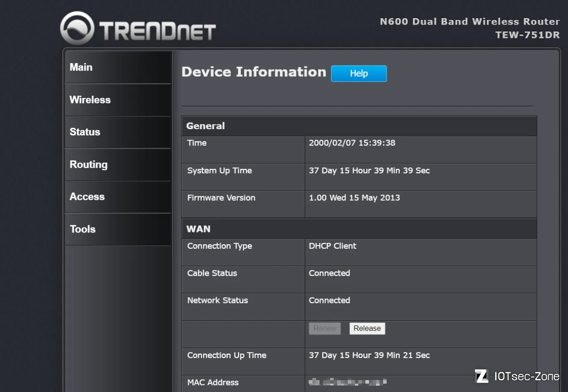This screenshot has height=392, width=568.
Task: Click the Connection Up Time label
Action: 227,355
